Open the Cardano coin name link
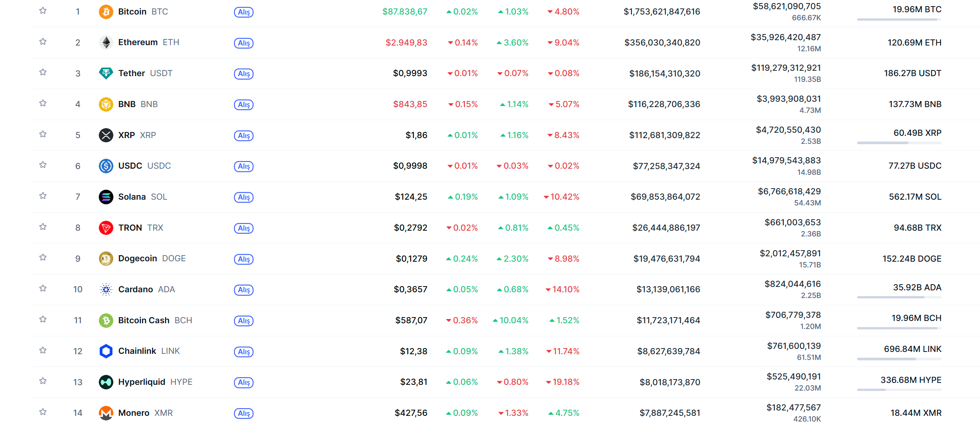The image size is (980, 425). click(x=136, y=289)
